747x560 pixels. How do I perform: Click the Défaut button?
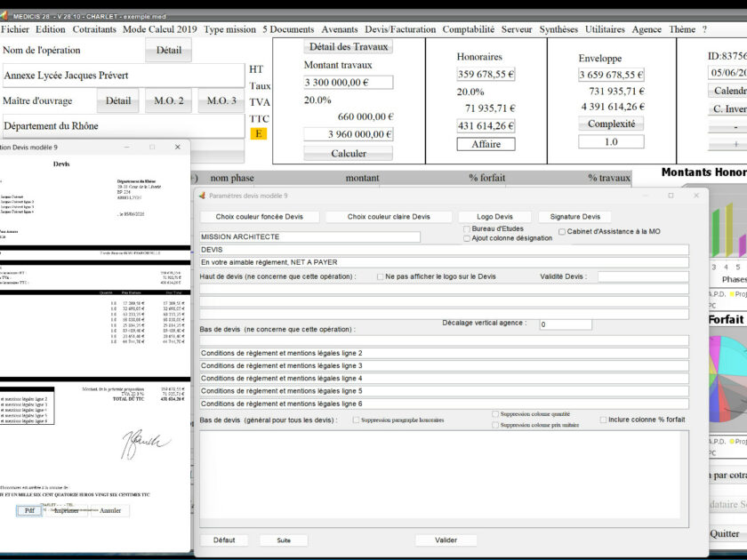click(224, 540)
